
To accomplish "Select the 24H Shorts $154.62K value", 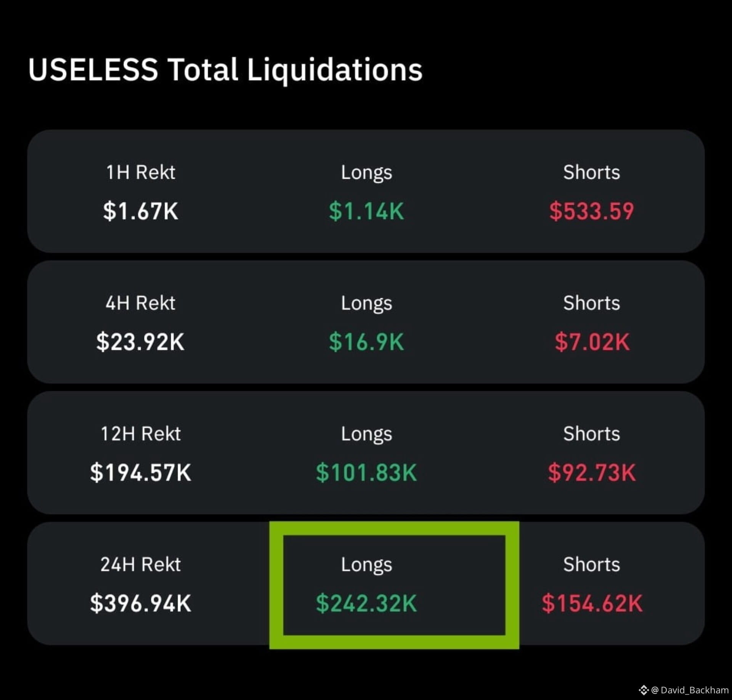I will 592,603.
